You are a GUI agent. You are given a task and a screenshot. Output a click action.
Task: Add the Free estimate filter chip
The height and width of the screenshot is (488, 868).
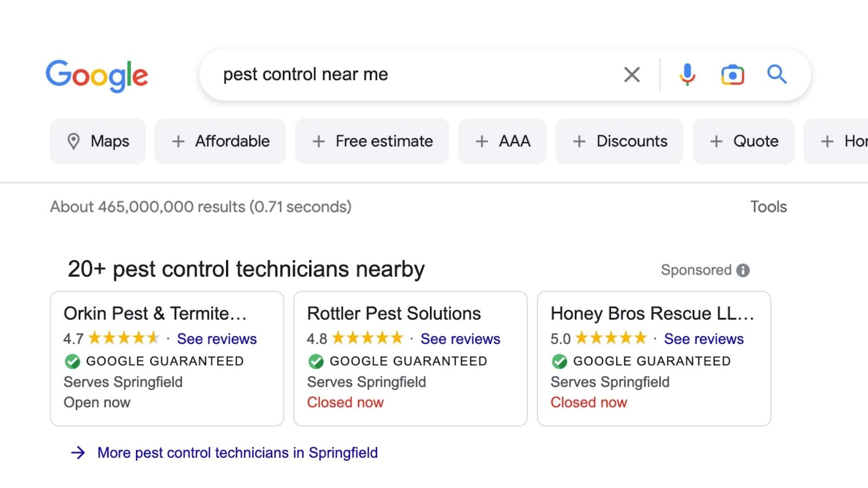(372, 141)
